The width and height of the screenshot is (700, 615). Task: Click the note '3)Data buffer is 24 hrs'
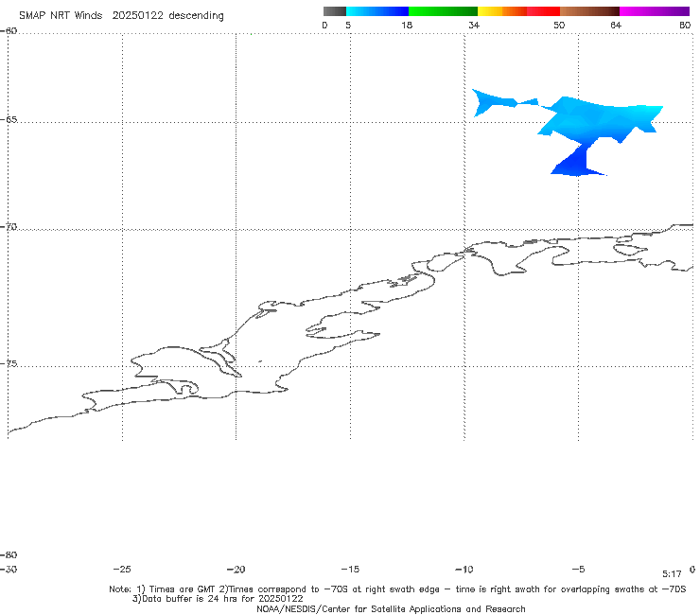pos(218,599)
